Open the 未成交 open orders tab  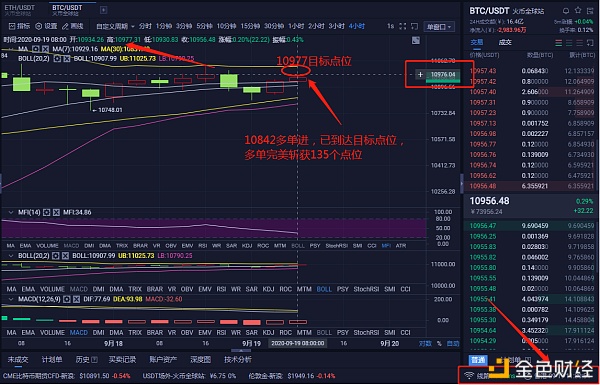pyautogui.click(x=18, y=359)
